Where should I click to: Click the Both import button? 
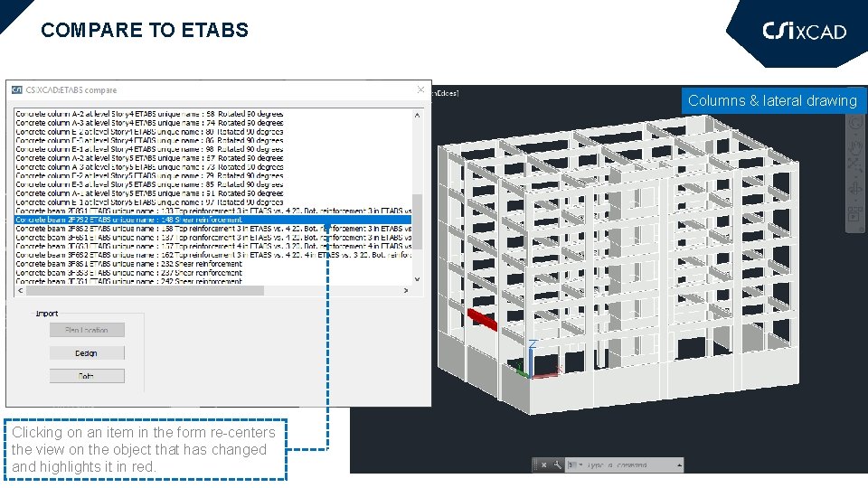pyautogui.click(x=87, y=376)
